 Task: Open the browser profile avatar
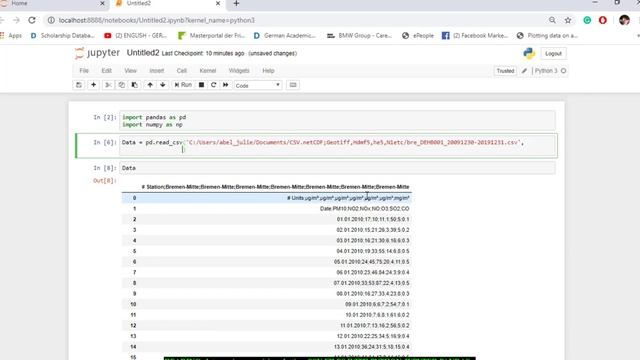coord(624,20)
